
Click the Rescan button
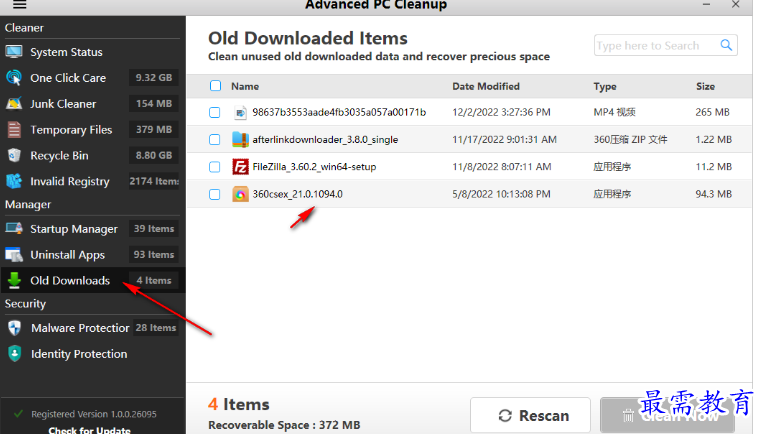(x=530, y=415)
